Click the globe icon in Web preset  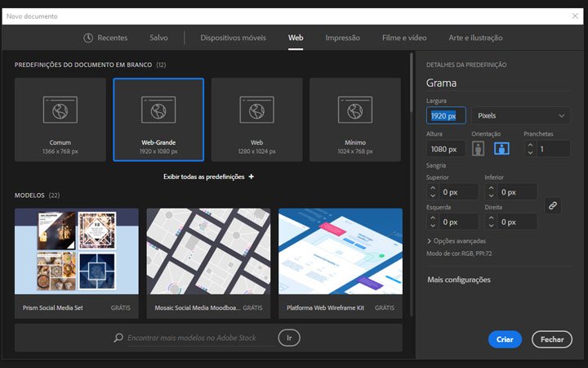[257, 111]
